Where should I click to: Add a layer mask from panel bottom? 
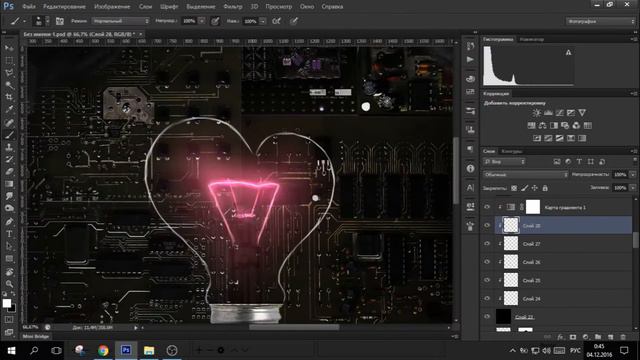573,337
